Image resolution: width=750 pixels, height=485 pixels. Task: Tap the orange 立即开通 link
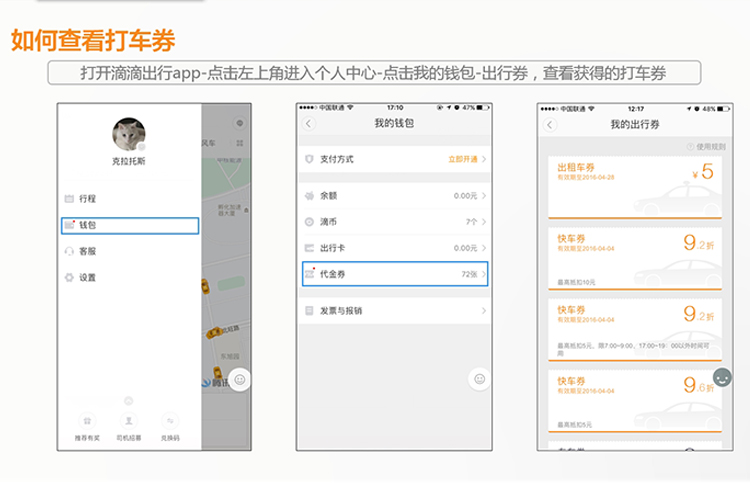(x=463, y=159)
